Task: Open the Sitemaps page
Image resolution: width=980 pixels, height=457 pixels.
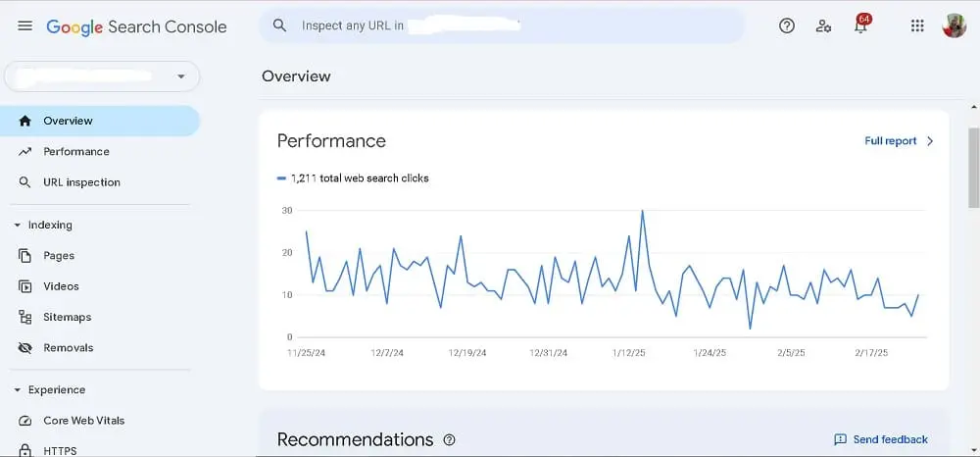Action: click(x=67, y=318)
